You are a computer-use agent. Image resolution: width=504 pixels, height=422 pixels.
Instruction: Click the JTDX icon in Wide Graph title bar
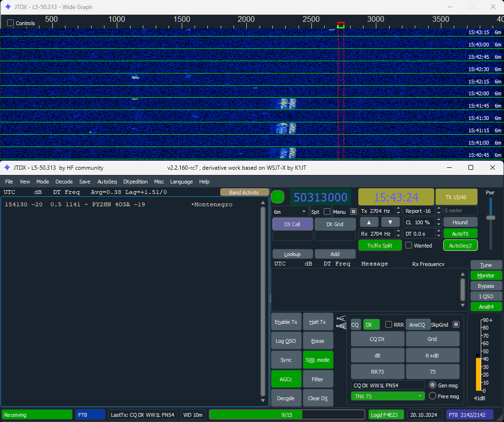pyautogui.click(x=8, y=7)
